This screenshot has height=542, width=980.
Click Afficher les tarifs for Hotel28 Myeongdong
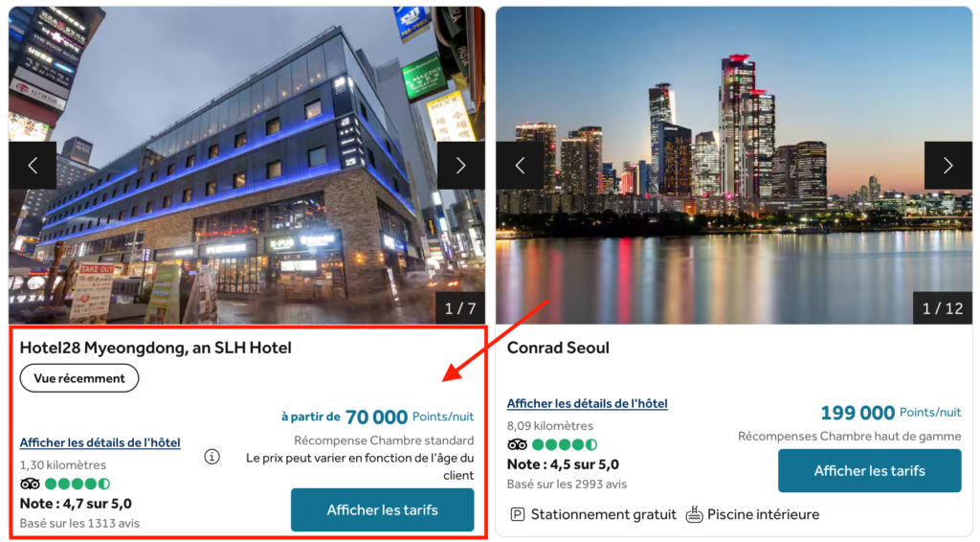[383, 510]
